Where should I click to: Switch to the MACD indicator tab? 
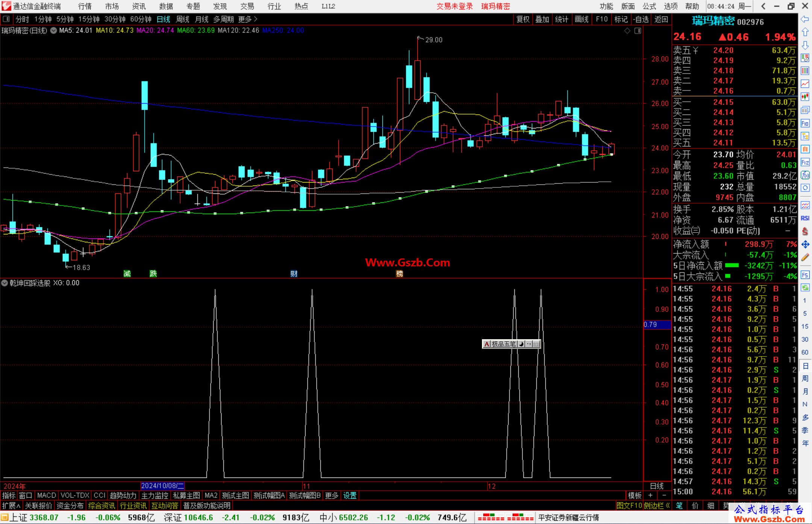(47, 495)
